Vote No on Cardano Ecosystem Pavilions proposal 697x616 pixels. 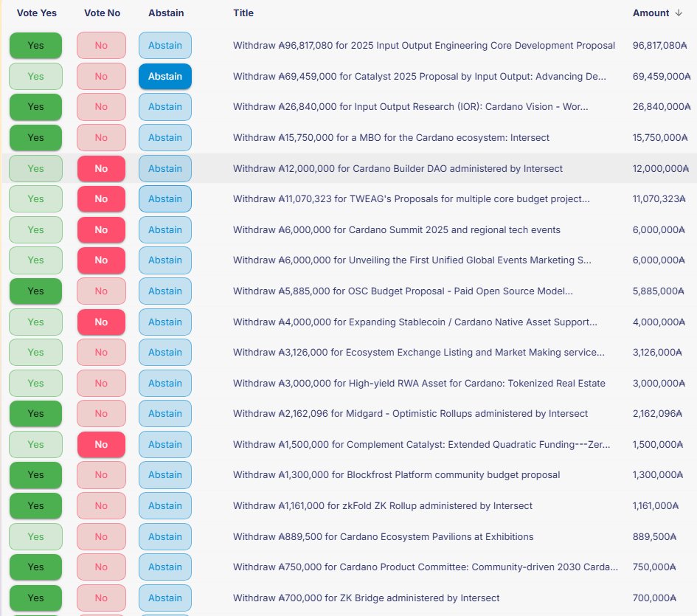coord(101,537)
